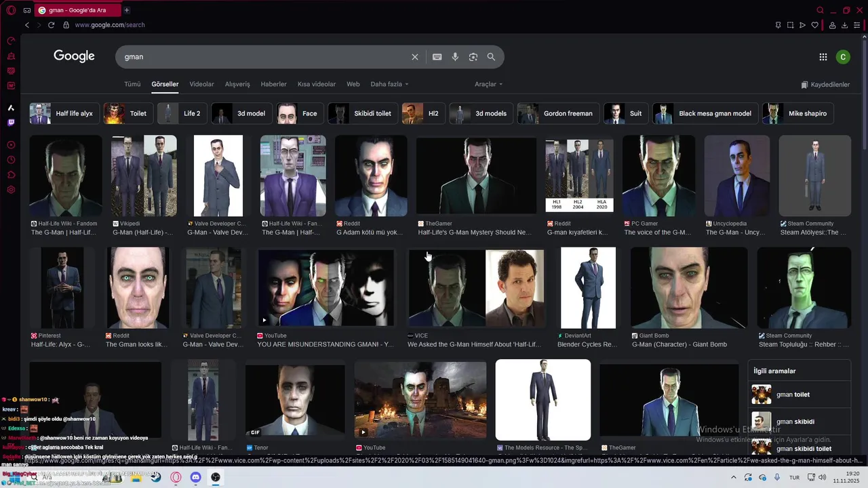The width and height of the screenshot is (868, 488).
Task: Reload the current page
Action: [x=51, y=25]
